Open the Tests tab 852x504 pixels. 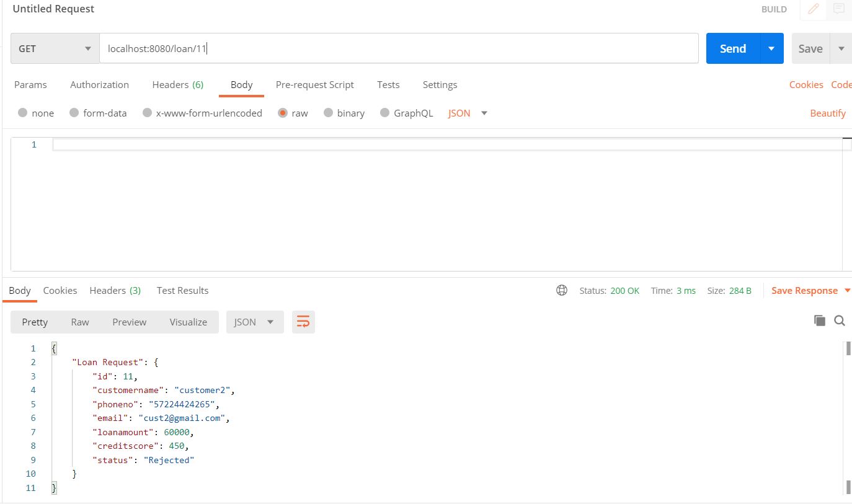tap(388, 84)
